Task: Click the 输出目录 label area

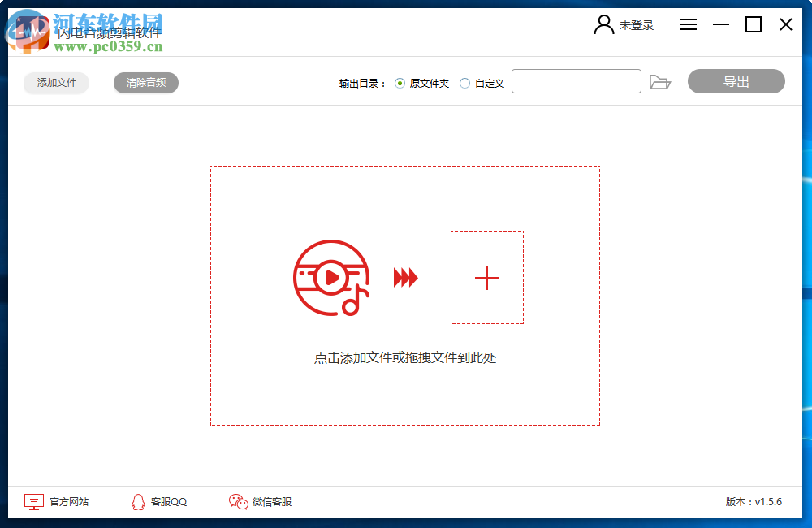Action: [361, 82]
